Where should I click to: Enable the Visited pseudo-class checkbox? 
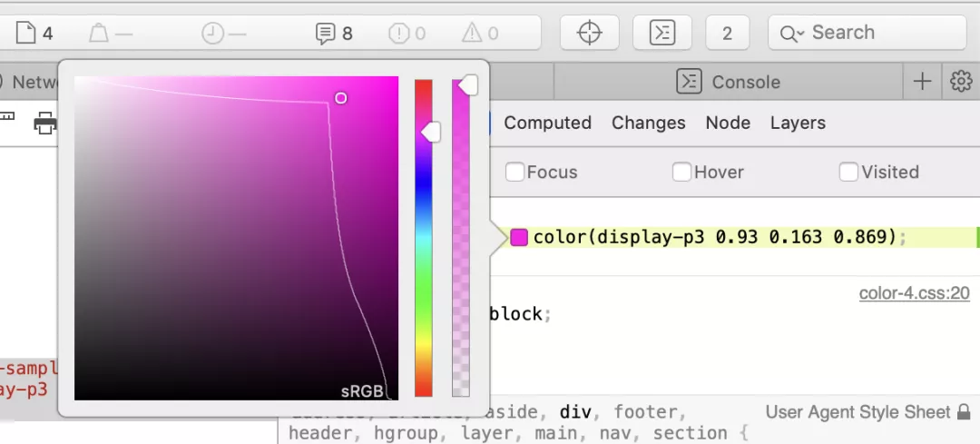(848, 172)
